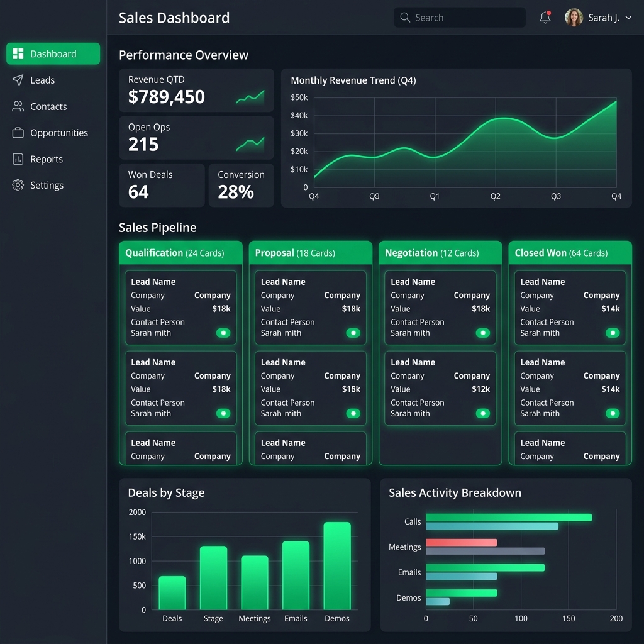This screenshot has height=644, width=644.
Task: Click the Opportunities briefcase icon
Action: point(18,133)
